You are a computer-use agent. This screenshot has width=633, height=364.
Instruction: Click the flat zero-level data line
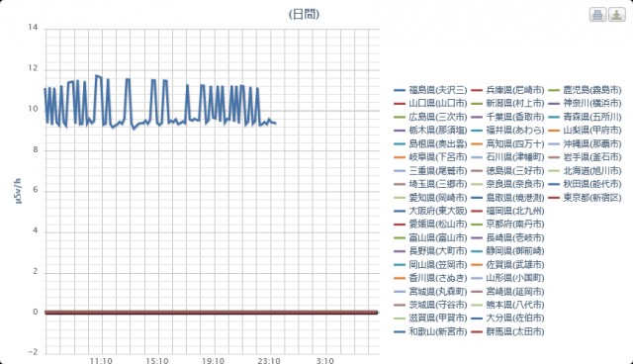(211, 313)
